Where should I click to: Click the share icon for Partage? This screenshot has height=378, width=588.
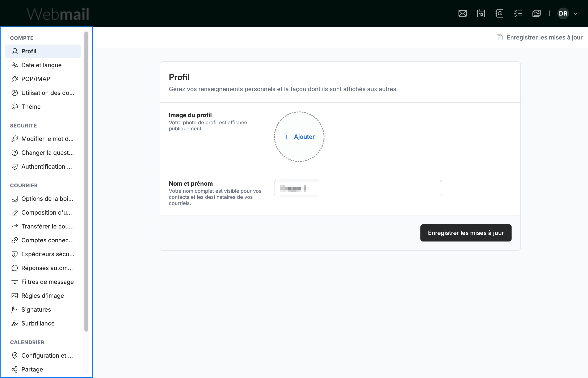coord(15,369)
